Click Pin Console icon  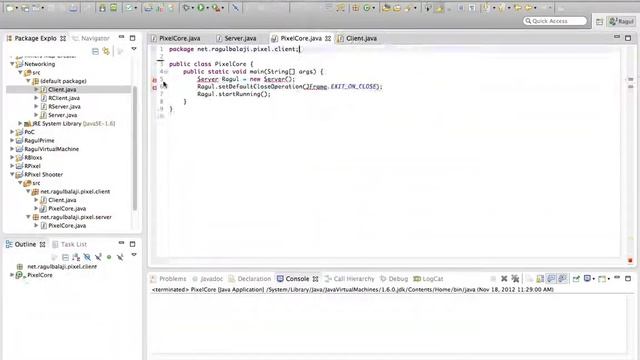point(576,279)
